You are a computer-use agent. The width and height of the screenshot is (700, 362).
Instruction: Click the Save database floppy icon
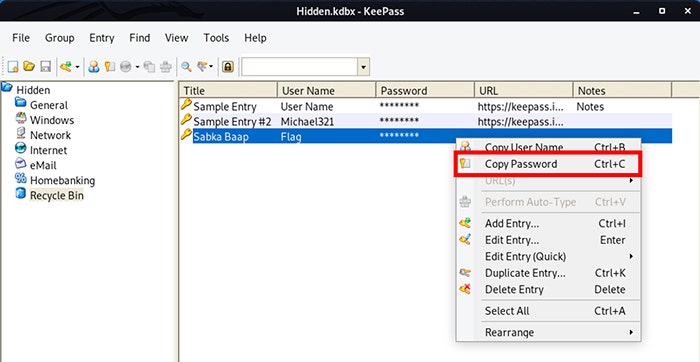45,67
